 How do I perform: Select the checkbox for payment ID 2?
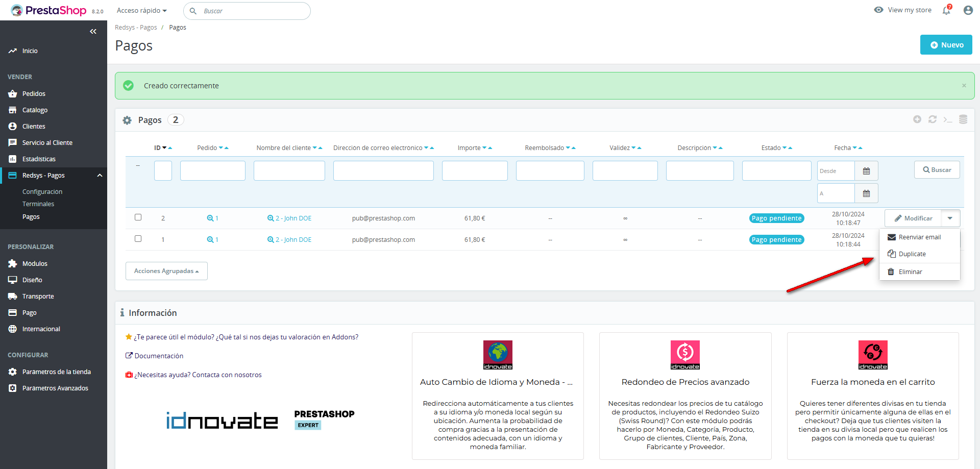pos(138,217)
